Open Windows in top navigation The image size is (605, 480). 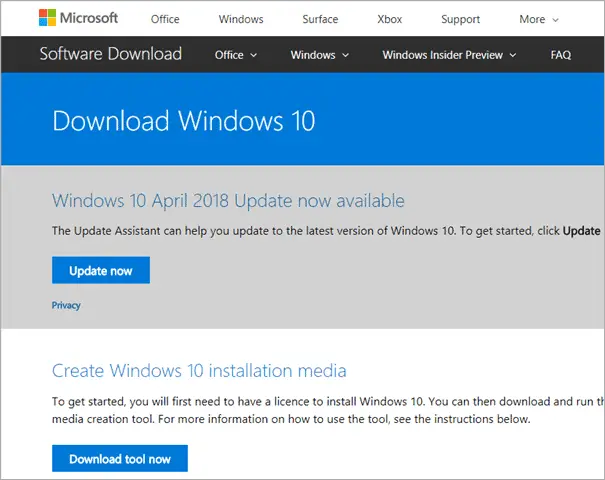tap(241, 19)
